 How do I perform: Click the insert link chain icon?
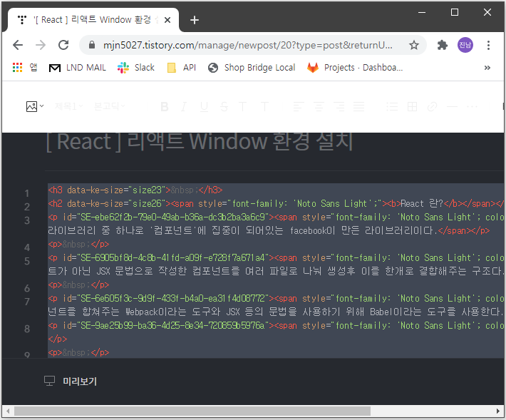pyautogui.click(x=432, y=106)
